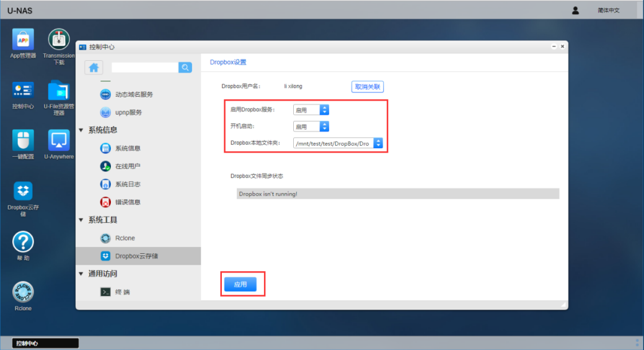Open the 简体中文 language selector
The width and height of the screenshot is (644, 350).
[x=608, y=11]
